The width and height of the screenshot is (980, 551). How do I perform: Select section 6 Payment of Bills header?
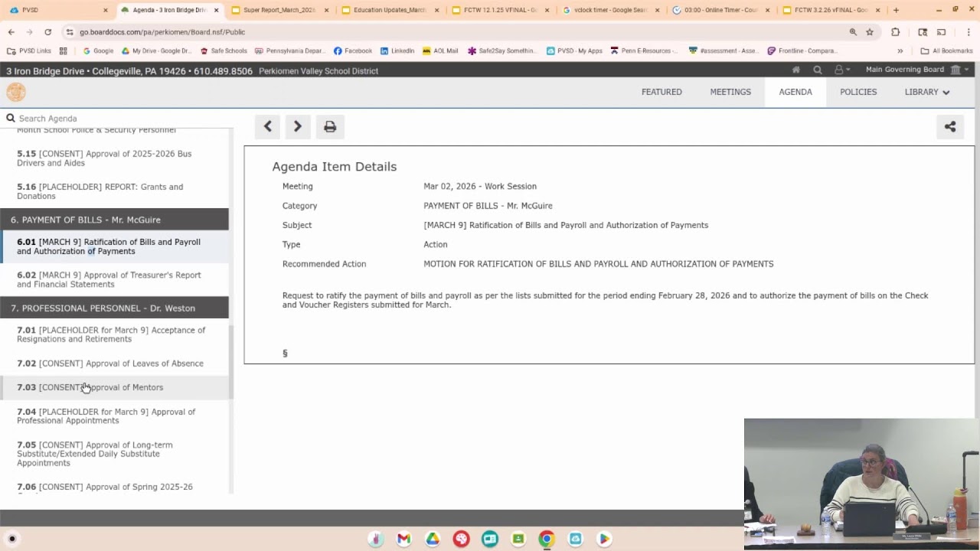[114, 220]
